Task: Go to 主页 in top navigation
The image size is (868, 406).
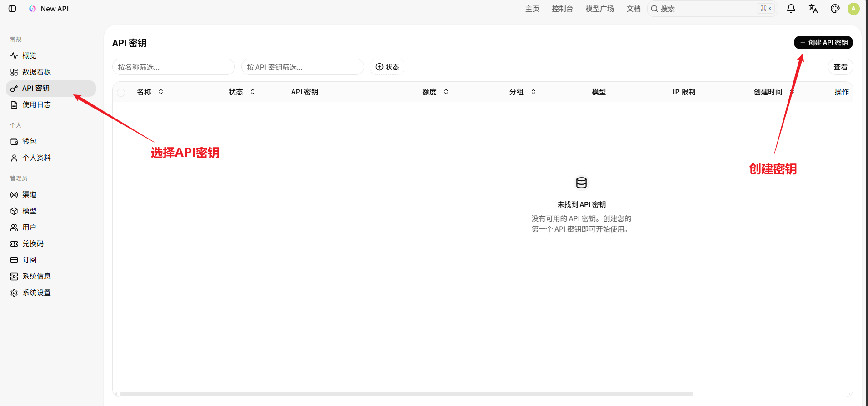Action: [532, 9]
